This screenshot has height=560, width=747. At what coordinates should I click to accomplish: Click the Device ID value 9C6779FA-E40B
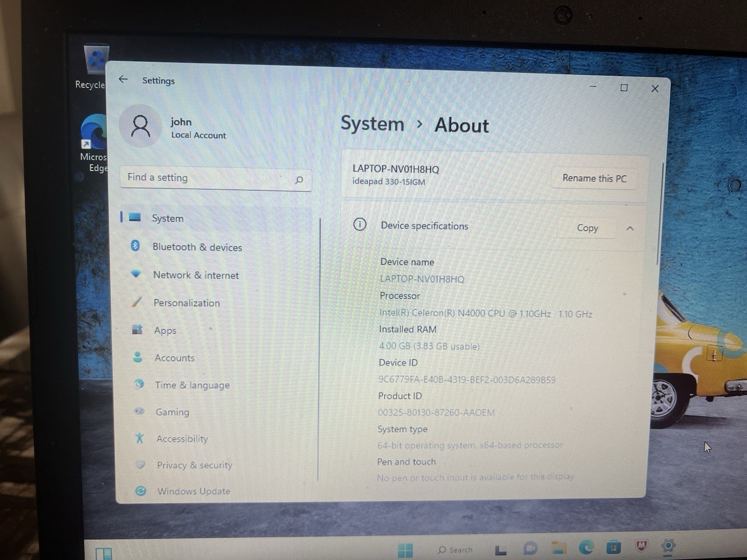[467, 379]
